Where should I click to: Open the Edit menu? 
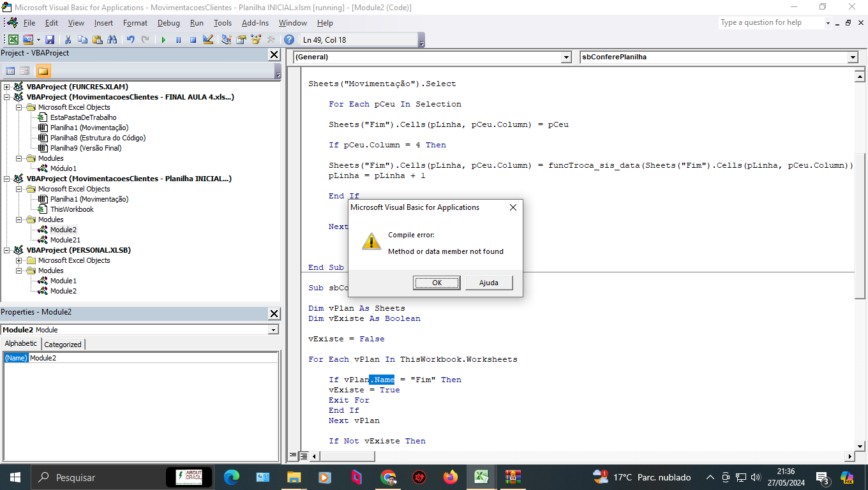(x=52, y=23)
